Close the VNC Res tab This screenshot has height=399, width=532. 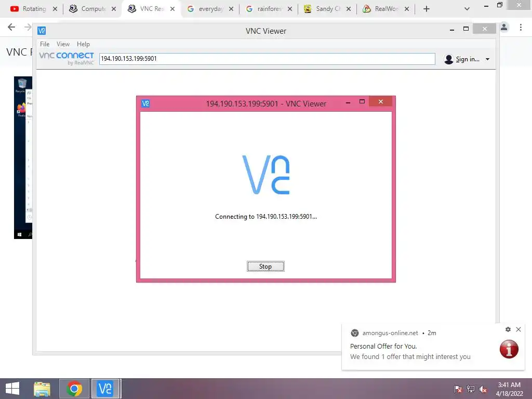[172, 9]
